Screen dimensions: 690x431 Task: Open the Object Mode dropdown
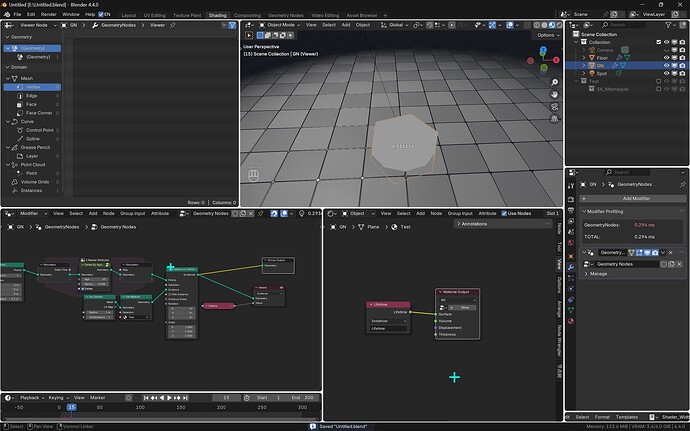(x=279, y=25)
